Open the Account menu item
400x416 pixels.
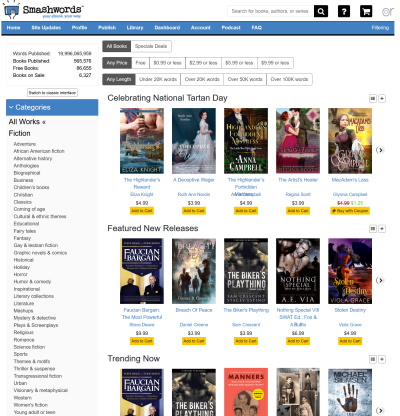tap(201, 28)
